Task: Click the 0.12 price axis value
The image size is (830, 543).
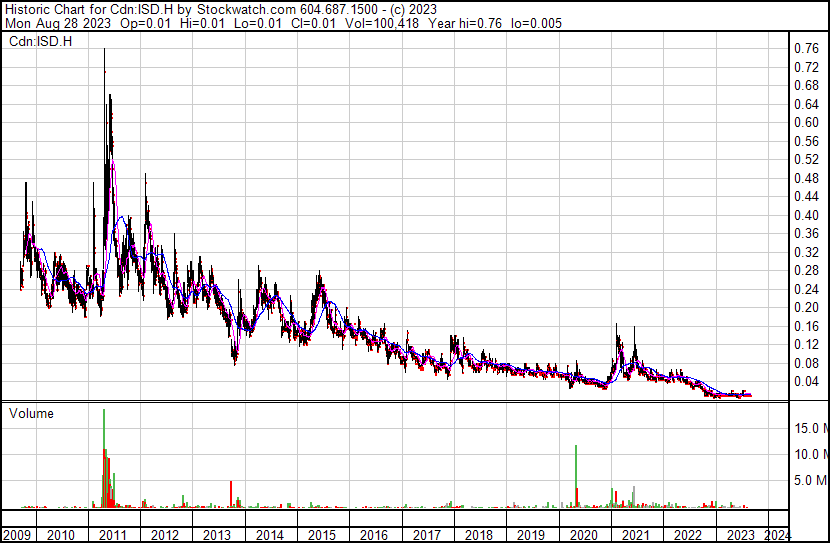Action: pyautogui.click(x=807, y=345)
